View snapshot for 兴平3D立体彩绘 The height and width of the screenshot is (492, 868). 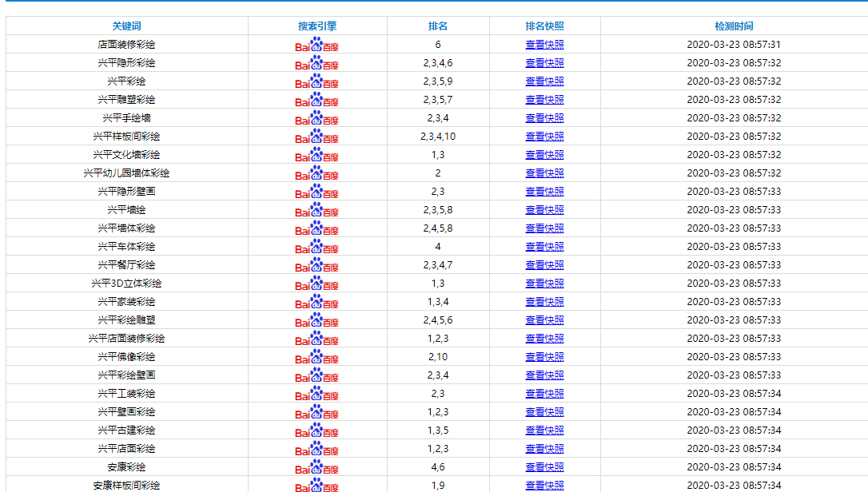tap(545, 284)
